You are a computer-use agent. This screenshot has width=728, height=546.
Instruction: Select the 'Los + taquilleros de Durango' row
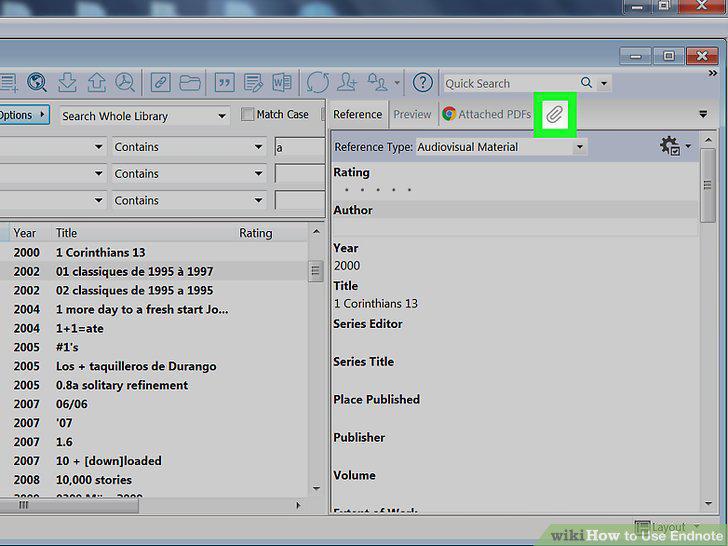153,366
